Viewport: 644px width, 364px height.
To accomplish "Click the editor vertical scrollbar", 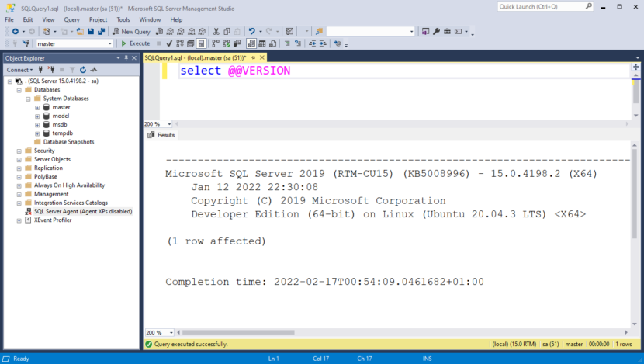I will click(x=635, y=92).
